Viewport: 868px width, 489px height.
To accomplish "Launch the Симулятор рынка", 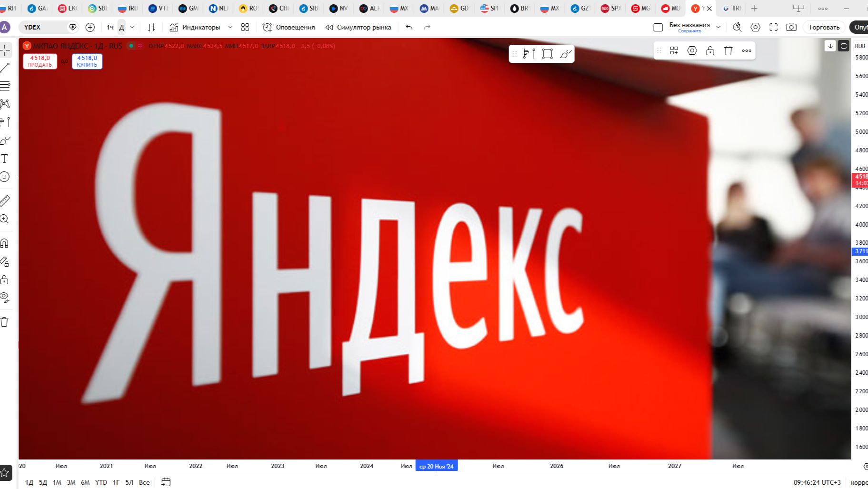I will (363, 27).
